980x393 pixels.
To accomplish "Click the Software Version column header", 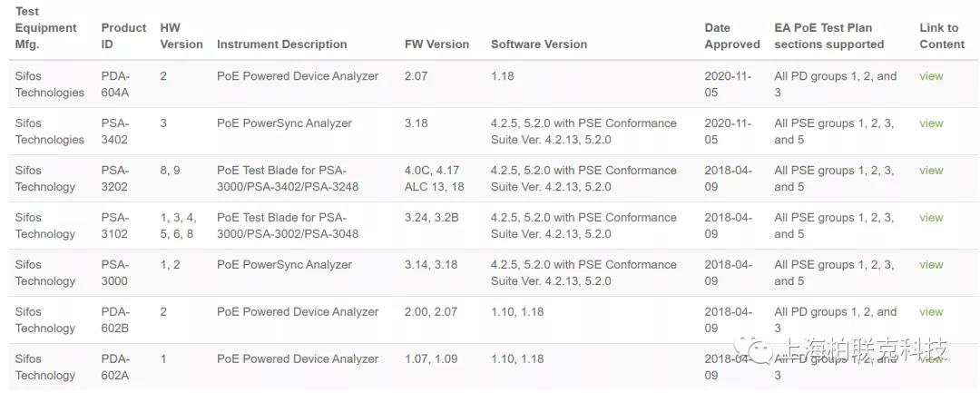I will (539, 44).
